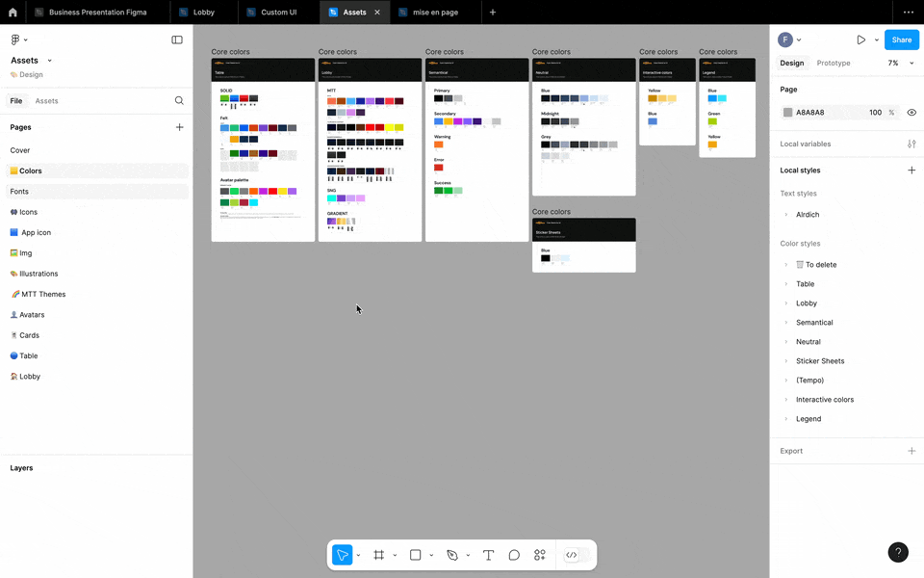Select the Text tool
924x578 pixels.
click(488, 555)
